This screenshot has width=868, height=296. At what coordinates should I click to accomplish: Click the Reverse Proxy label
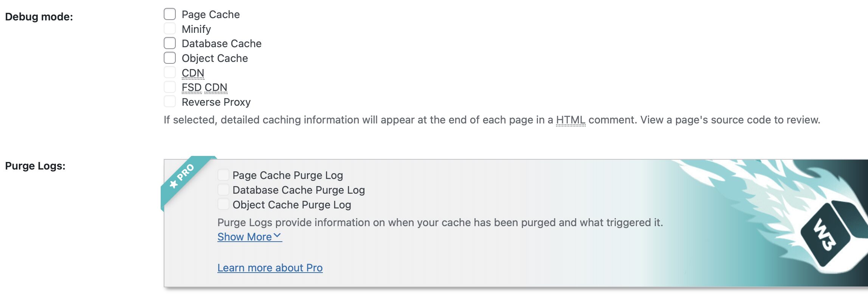216,102
